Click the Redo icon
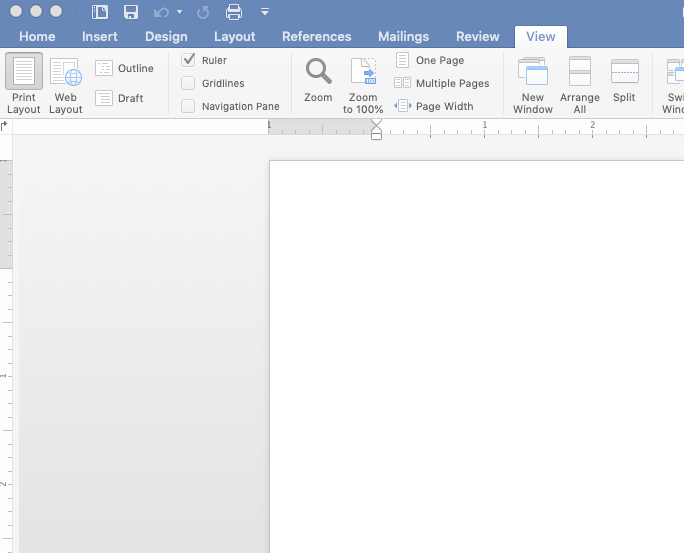 click(203, 12)
